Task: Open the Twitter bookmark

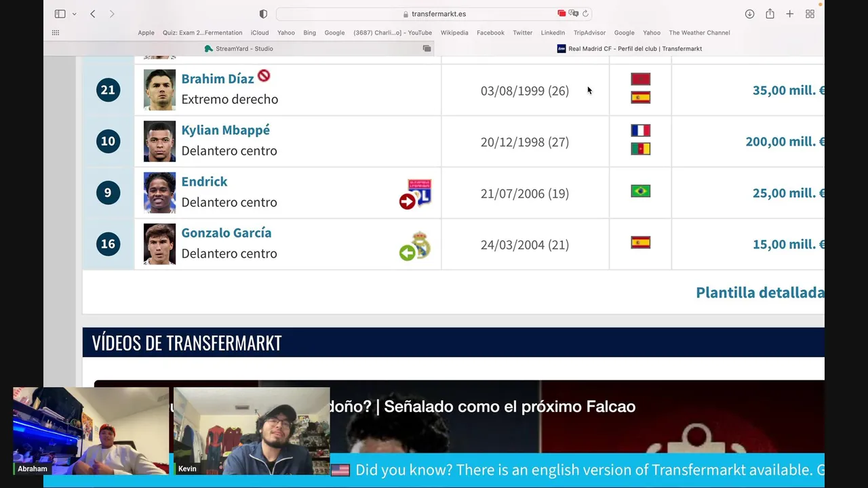Action: pos(522,33)
